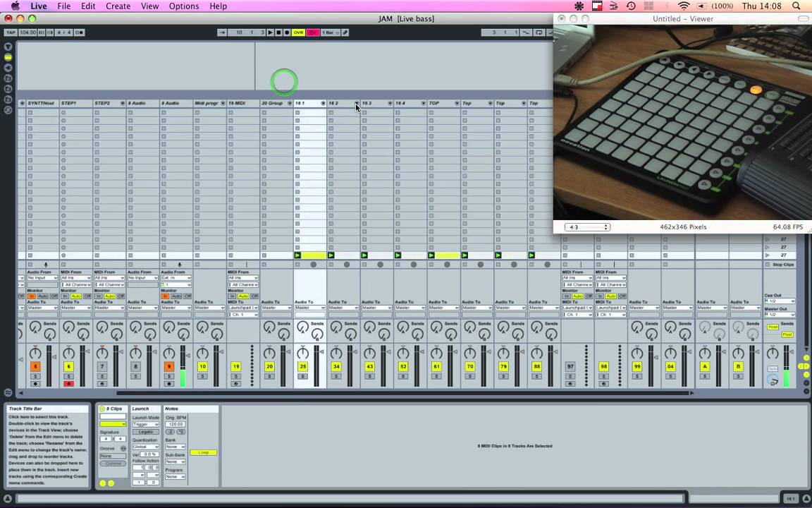The width and height of the screenshot is (812, 508).
Task: Click the Viewer Launchpad video image
Action: pyautogui.click(x=682, y=122)
